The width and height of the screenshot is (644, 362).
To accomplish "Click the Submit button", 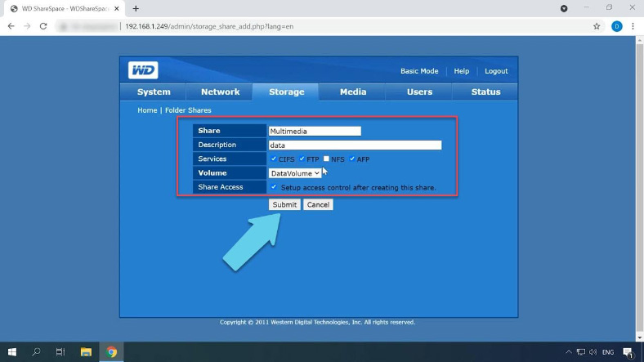I will (x=284, y=204).
